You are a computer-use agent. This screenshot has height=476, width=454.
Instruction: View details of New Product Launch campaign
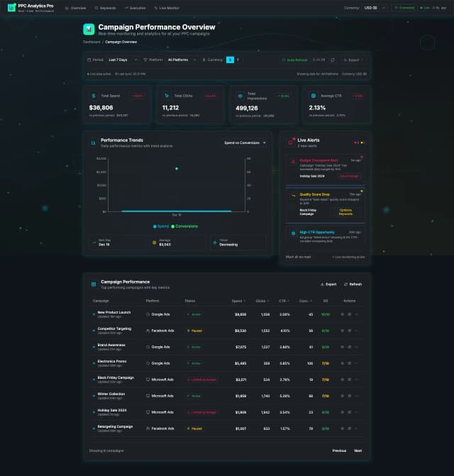(x=343, y=314)
